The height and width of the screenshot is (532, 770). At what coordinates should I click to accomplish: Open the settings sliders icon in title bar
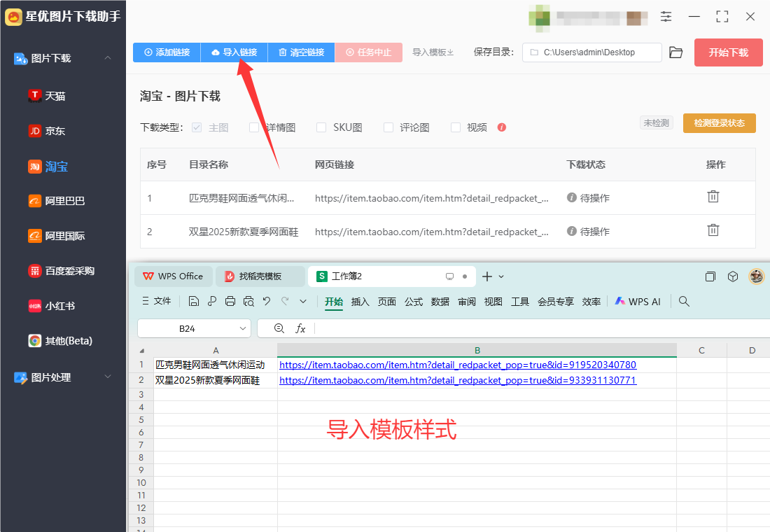point(666,17)
